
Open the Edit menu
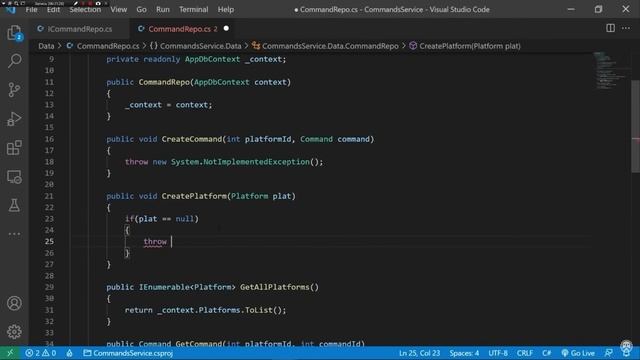click(53, 9)
